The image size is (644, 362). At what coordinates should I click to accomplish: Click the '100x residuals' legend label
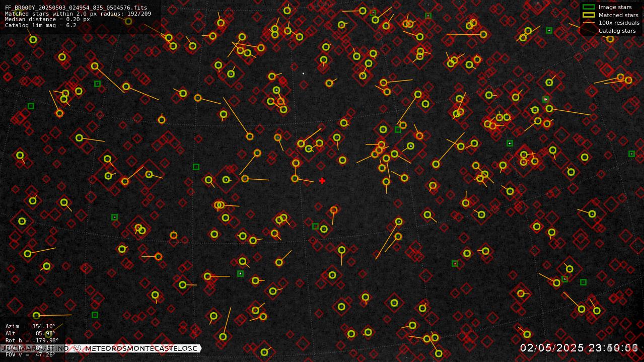pyautogui.click(x=619, y=23)
